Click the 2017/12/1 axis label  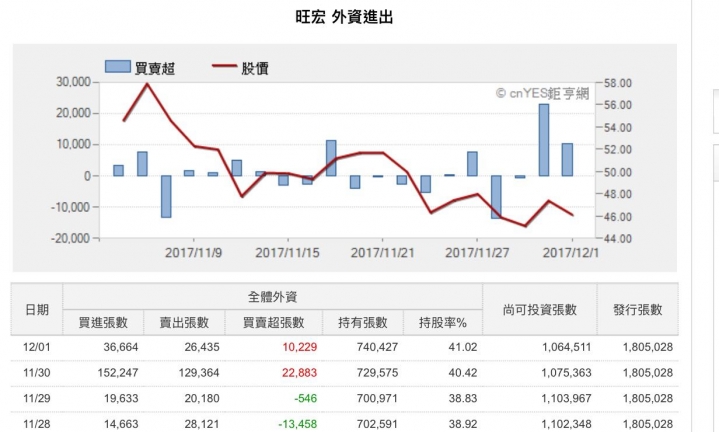click(571, 253)
